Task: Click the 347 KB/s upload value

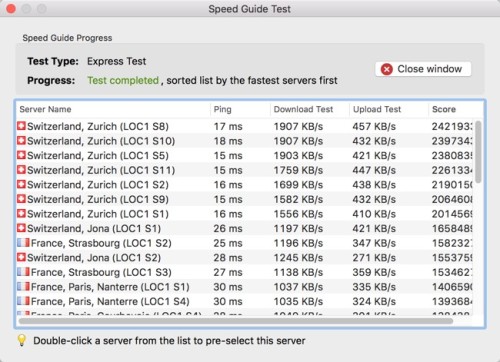Action: [374, 243]
